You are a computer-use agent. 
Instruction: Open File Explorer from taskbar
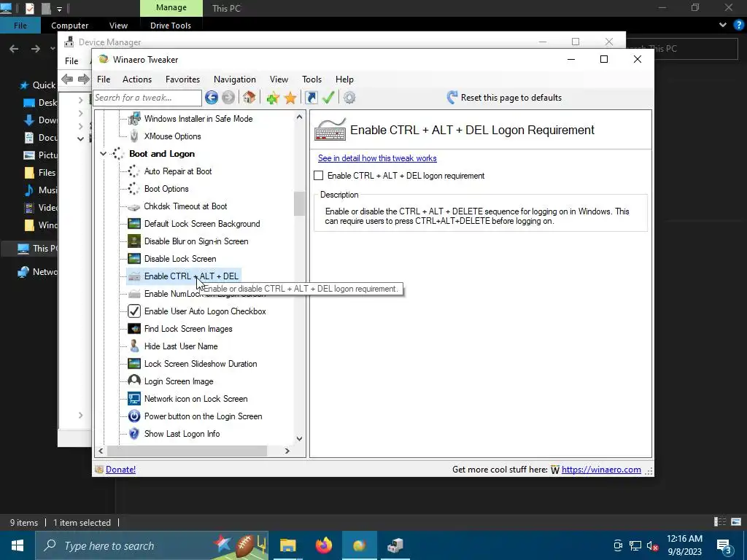click(x=287, y=545)
